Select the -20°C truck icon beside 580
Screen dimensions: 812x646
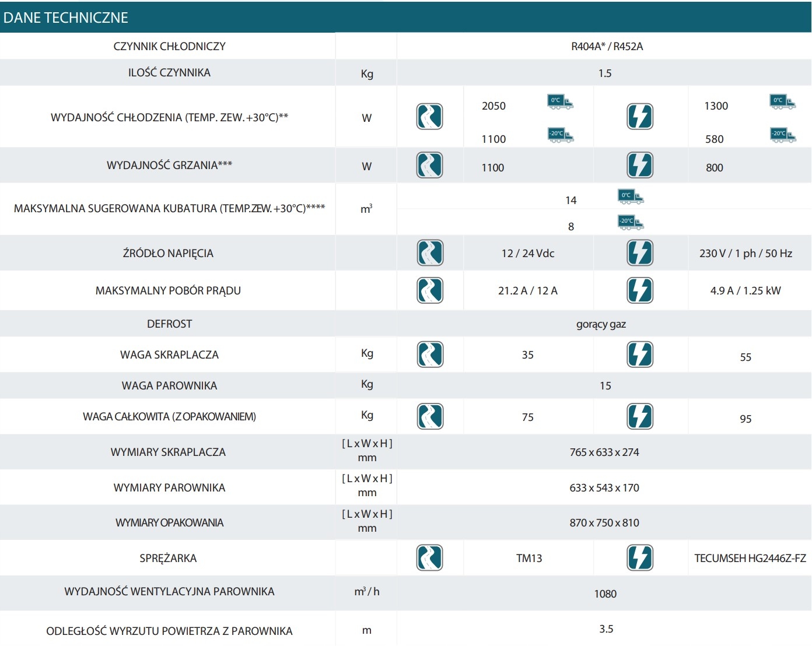(783, 135)
